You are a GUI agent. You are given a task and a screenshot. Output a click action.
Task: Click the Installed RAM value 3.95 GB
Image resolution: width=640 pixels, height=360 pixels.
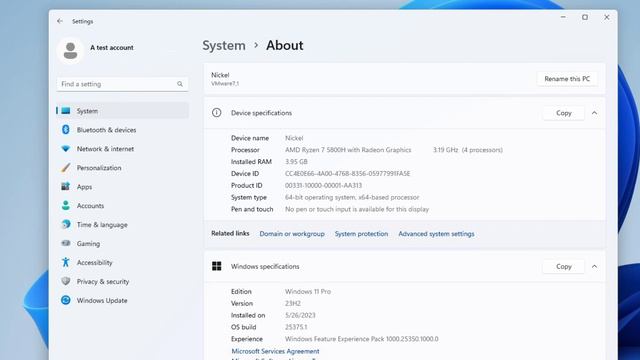click(x=296, y=162)
